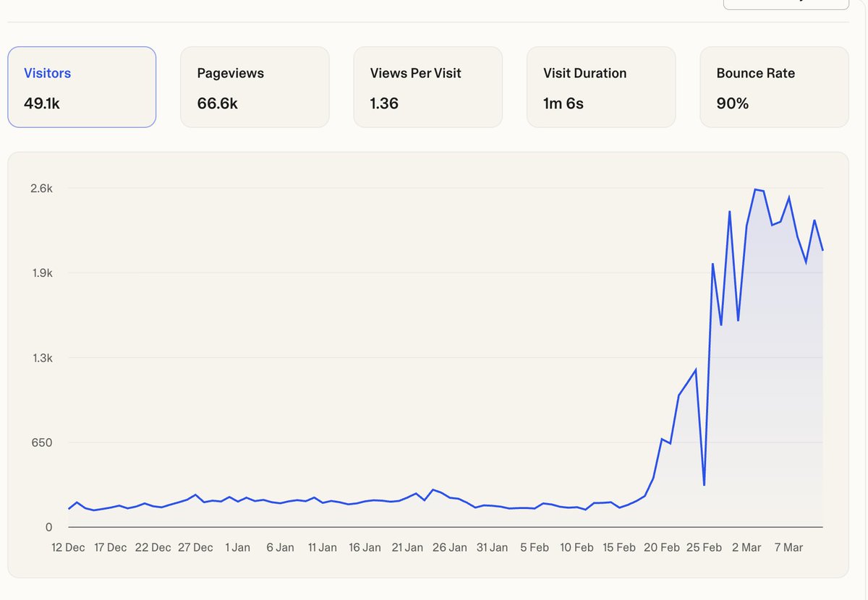Click the 21 Jan date label
868x600 pixels.
click(407, 547)
